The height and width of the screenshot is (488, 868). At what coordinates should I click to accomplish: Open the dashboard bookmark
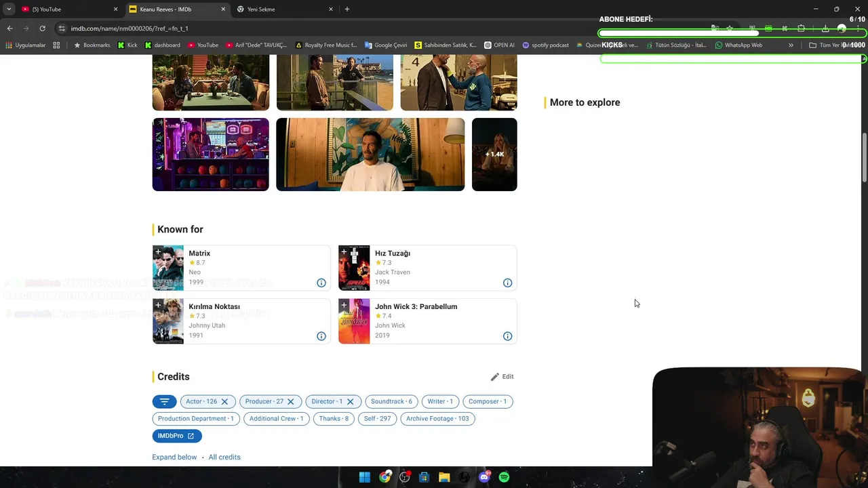click(x=163, y=45)
